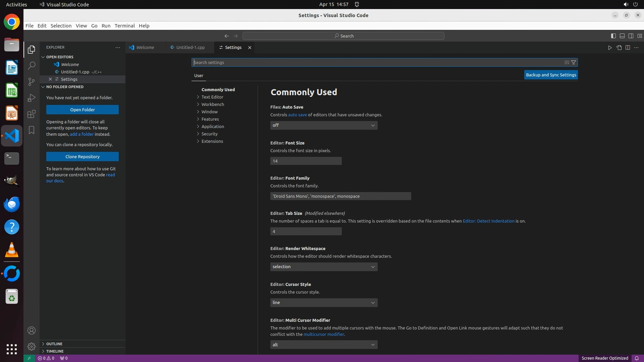Open the Accounts icon
Image resolution: width=644 pixels, height=362 pixels.
pyautogui.click(x=31, y=330)
